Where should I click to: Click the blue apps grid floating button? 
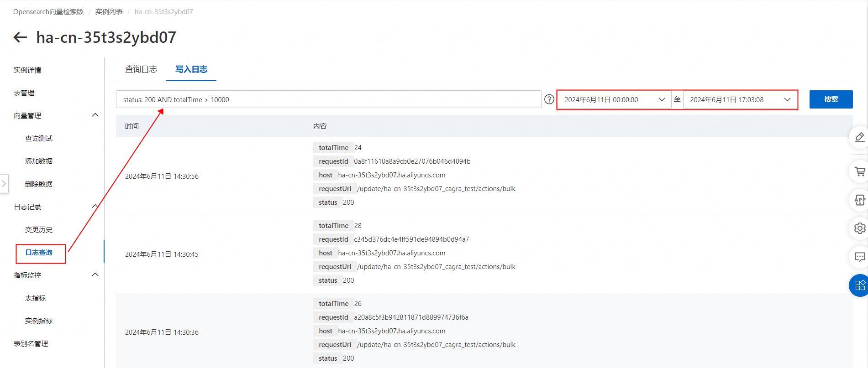pos(859,285)
